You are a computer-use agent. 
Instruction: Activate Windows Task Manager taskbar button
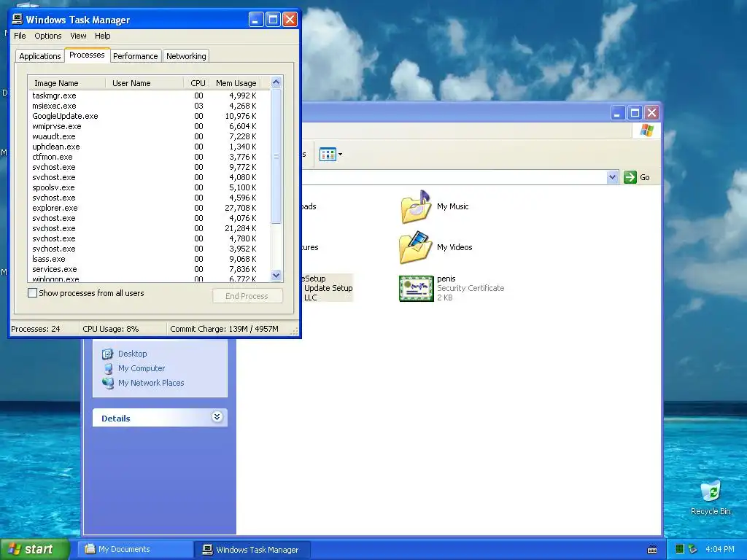(x=252, y=550)
